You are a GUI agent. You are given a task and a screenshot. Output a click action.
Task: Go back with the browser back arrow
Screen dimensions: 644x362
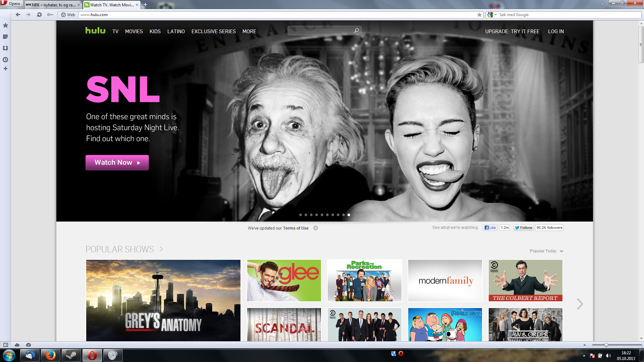pyautogui.click(x=18, y=14)
